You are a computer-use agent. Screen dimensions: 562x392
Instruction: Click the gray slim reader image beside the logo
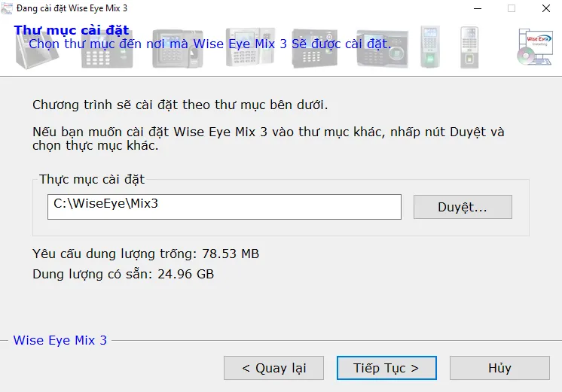point(469,47)
